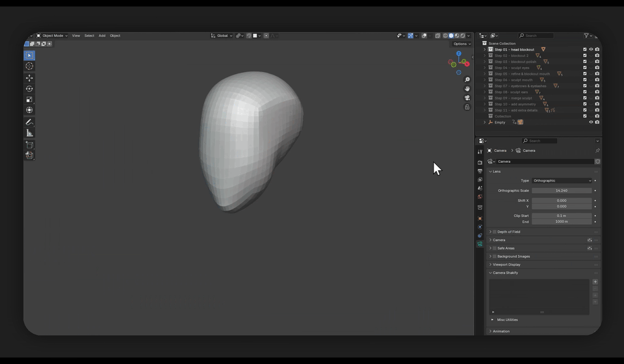The image size is (624, 364).
Task: Click the hand pan view icon
Action: 467,88
